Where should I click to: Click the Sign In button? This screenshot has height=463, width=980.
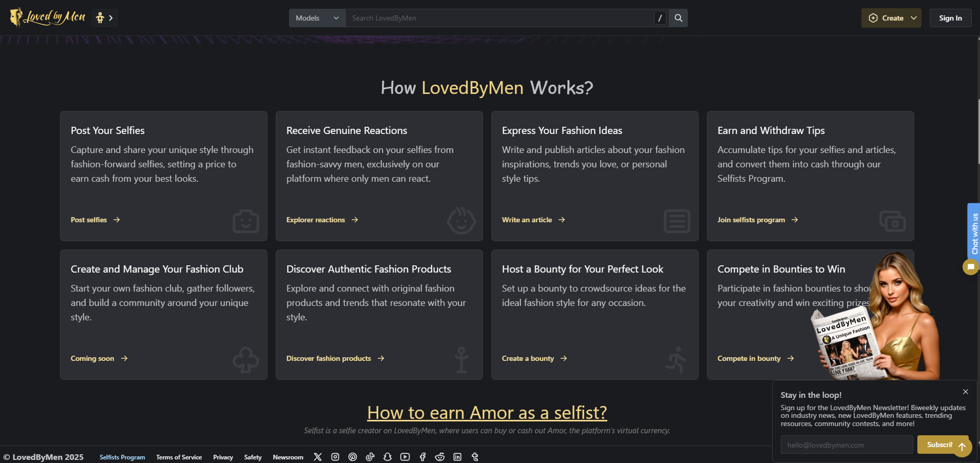click(950, 18)
